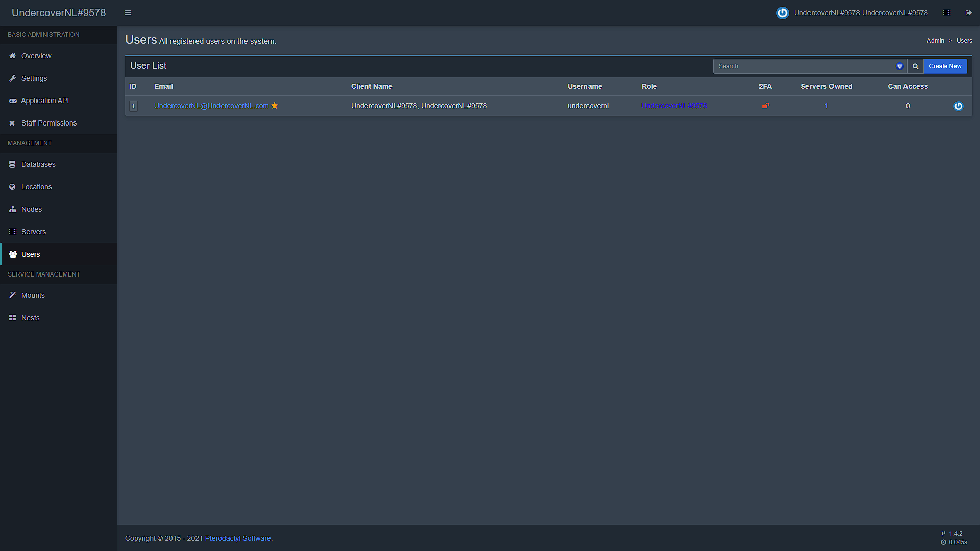Click the Admin breadcrumb link
This screenshot has width=980, height=551.
click(935, 41)
